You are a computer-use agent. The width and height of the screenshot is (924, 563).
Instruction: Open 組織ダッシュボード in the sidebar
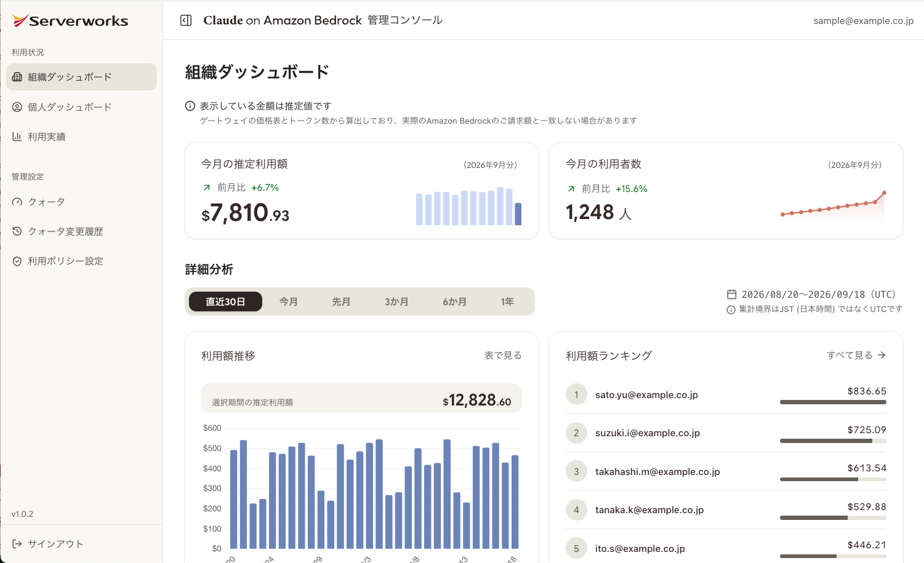(81, 77)
